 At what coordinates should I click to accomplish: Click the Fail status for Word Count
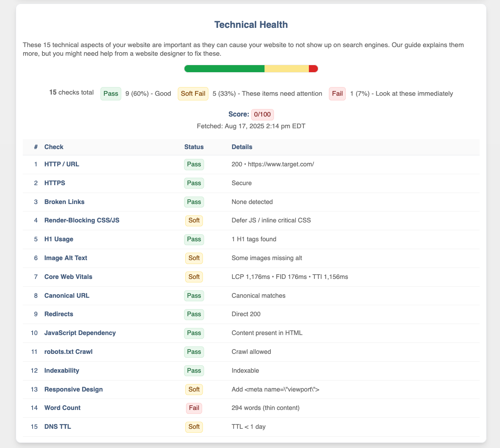pos(194,408)
